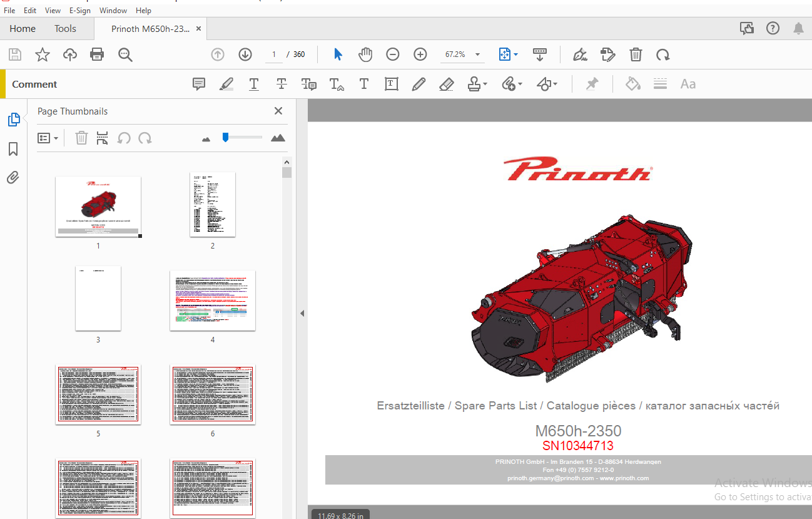Open the View menu

53,11
